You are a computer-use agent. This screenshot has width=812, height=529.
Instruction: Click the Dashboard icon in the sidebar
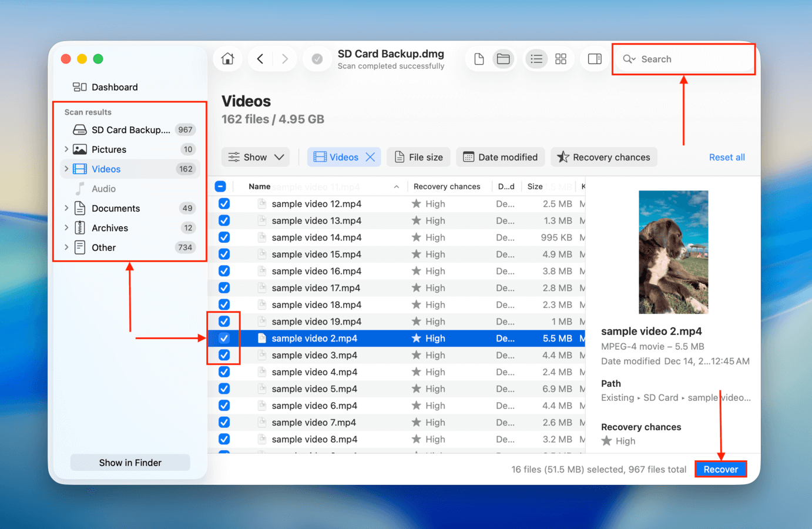[x=79, y=87]
